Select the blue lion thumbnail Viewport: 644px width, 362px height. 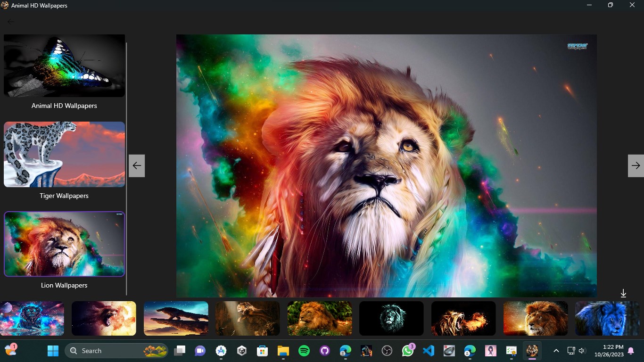(607, 319)
